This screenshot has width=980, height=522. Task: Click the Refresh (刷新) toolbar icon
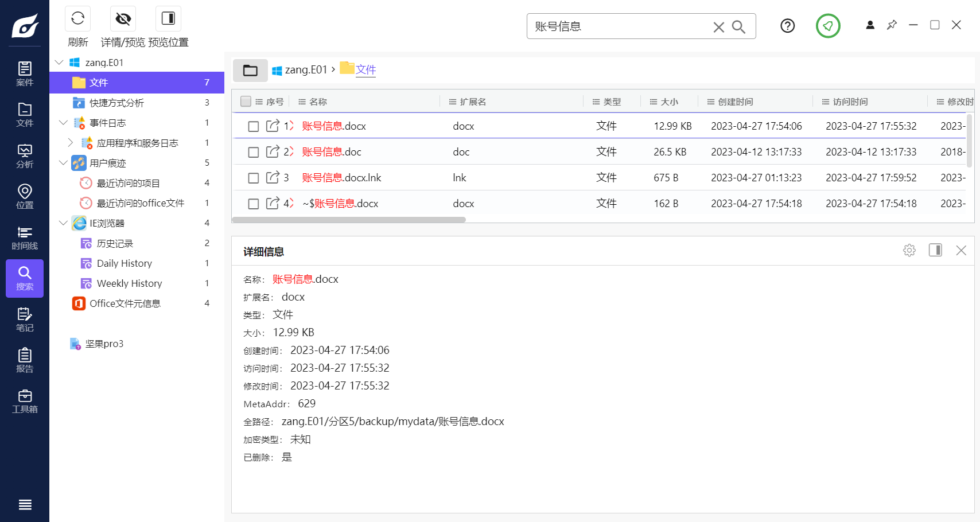point(77,18)
